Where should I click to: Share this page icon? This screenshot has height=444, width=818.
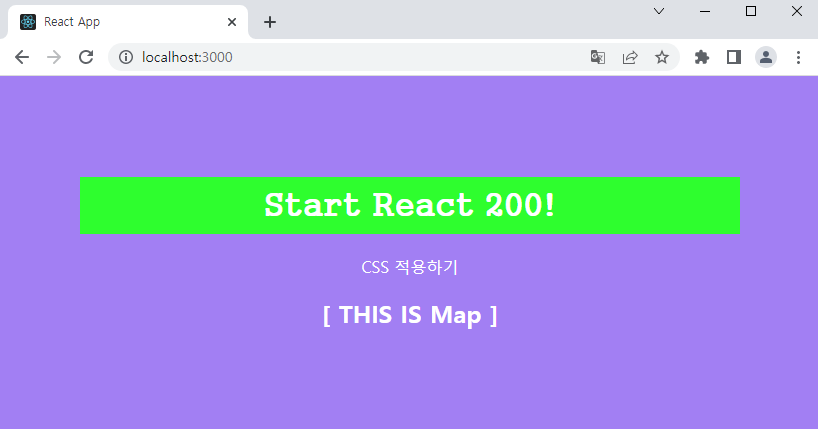coord(630,57)
